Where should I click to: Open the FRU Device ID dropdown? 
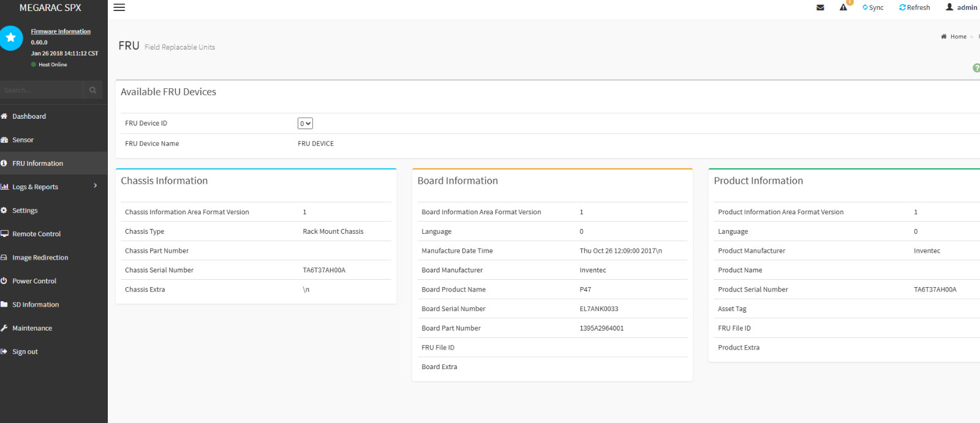tap(305, 124)
